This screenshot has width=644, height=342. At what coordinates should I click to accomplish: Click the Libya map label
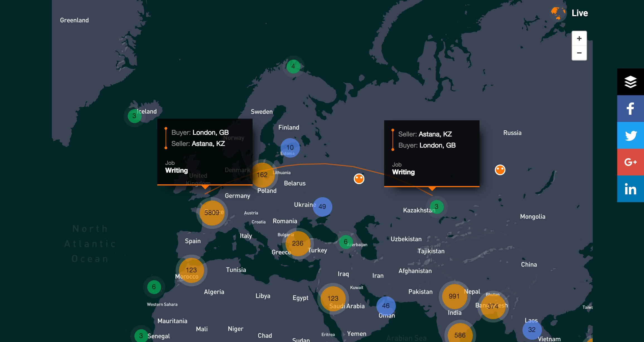click(263, 296)
